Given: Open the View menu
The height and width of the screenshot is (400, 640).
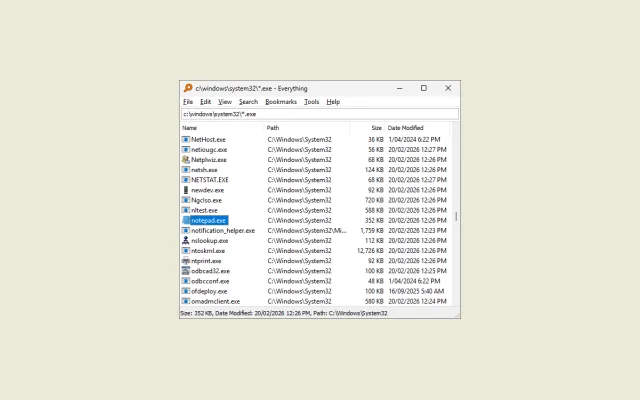Looking at the screenshot, I should click(224, 102).
